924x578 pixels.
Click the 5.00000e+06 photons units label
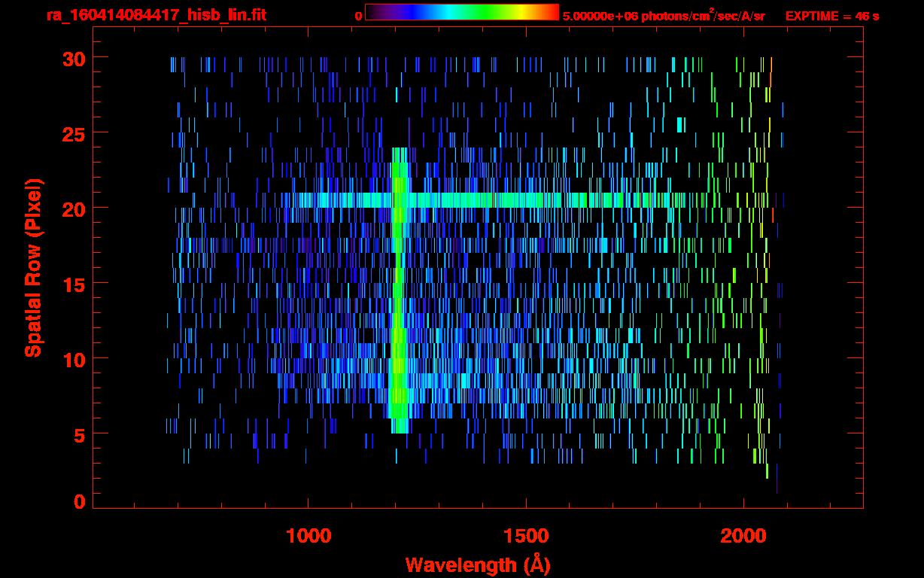click(x=664, y=16)
